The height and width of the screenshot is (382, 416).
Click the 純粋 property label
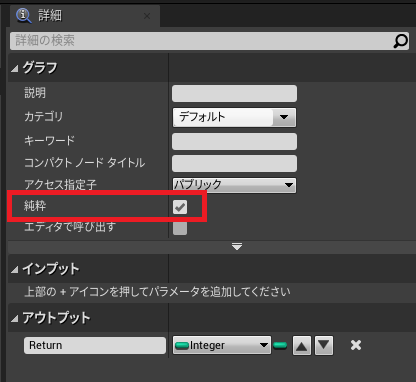pos(35,206)
